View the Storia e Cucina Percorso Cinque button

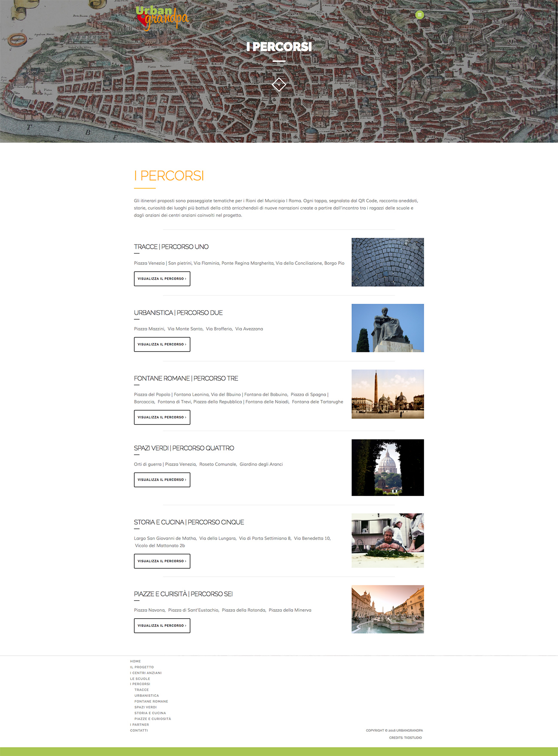pos(162,561)
